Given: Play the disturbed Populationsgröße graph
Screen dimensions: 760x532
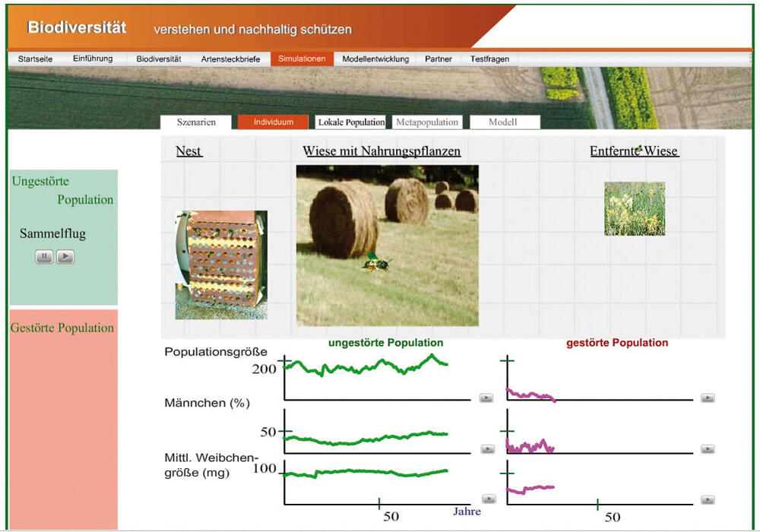Looking at the screenshot, I should (708, 397).
